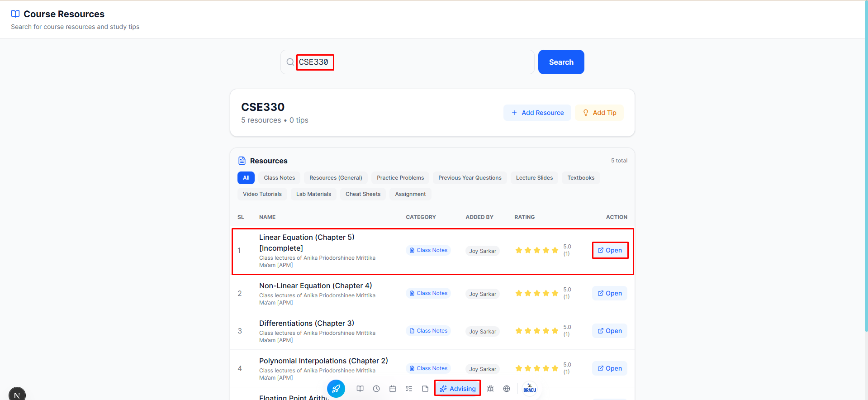Image resolution: width=868 pixels, height=400 pixels.
Task: Click the magnifier icon in search box
Action: click(x=290, y=62)
